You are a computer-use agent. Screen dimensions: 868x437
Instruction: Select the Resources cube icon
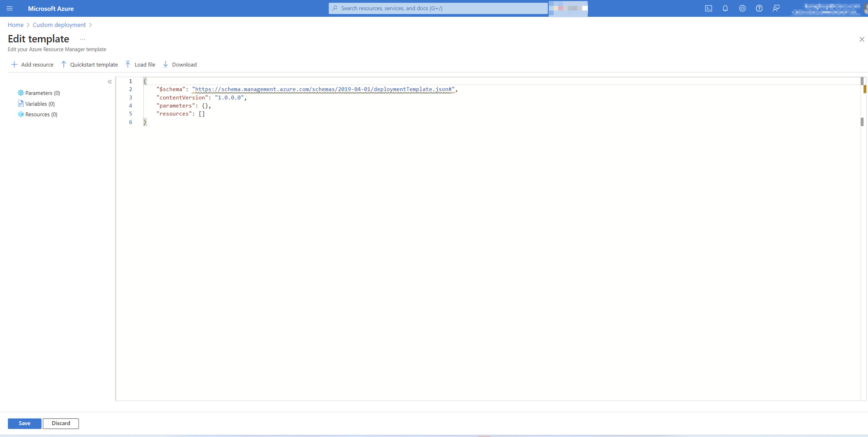point(20,114)
